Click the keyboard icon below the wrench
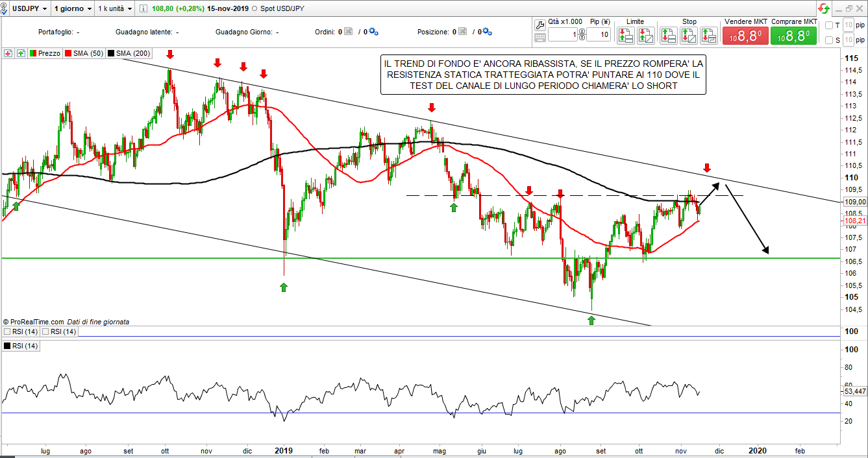868x458 pixels. tap(540, 38)
